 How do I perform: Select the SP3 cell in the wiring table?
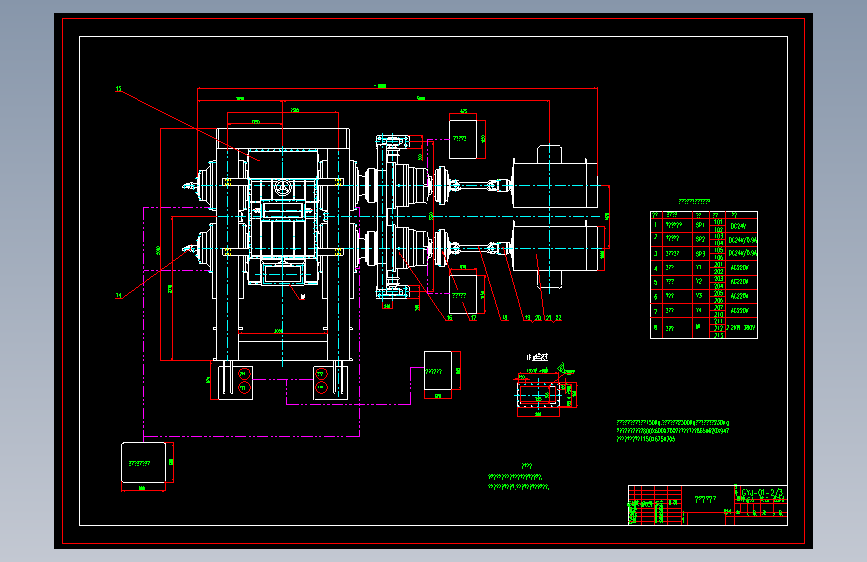tap(700, 253)
